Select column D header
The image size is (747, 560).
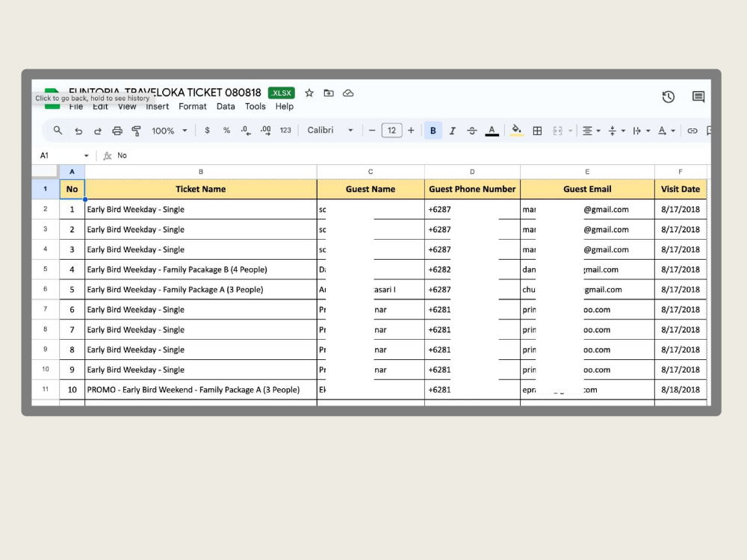point(472,172)
